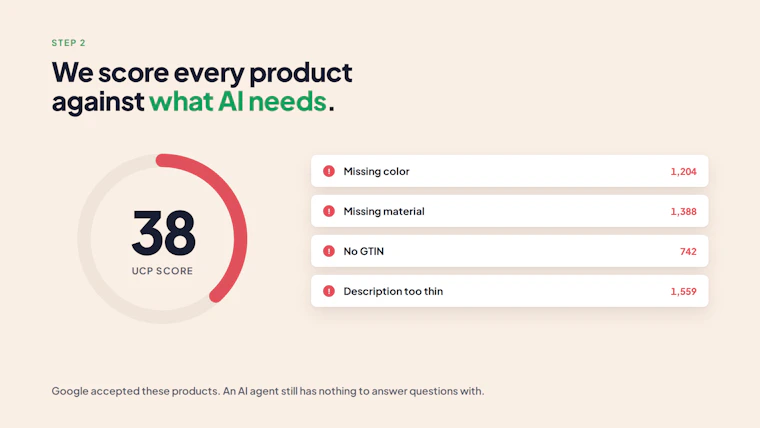The image size is (760, 428).
Task: Click the 'We score every product' headline
Action: (x=202, y=73)
